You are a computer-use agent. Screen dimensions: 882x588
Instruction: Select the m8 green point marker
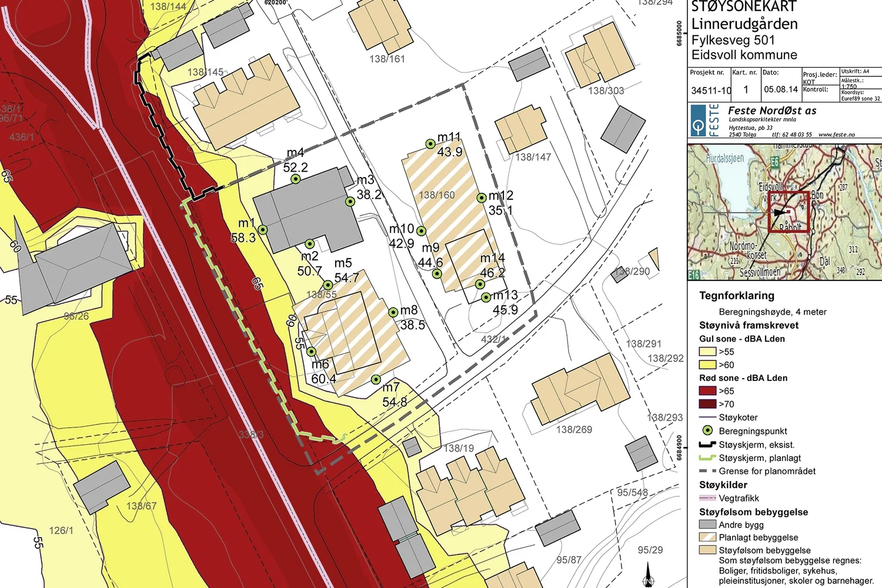[x=393, y=312]
